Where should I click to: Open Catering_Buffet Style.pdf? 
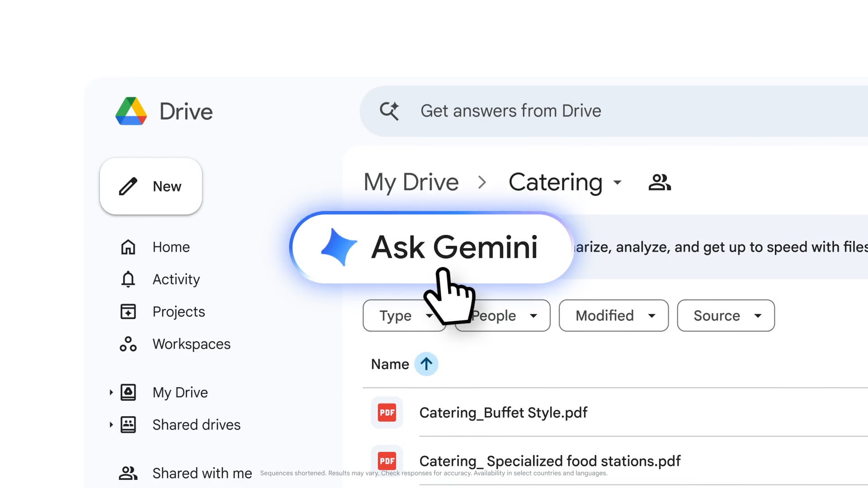503,413
